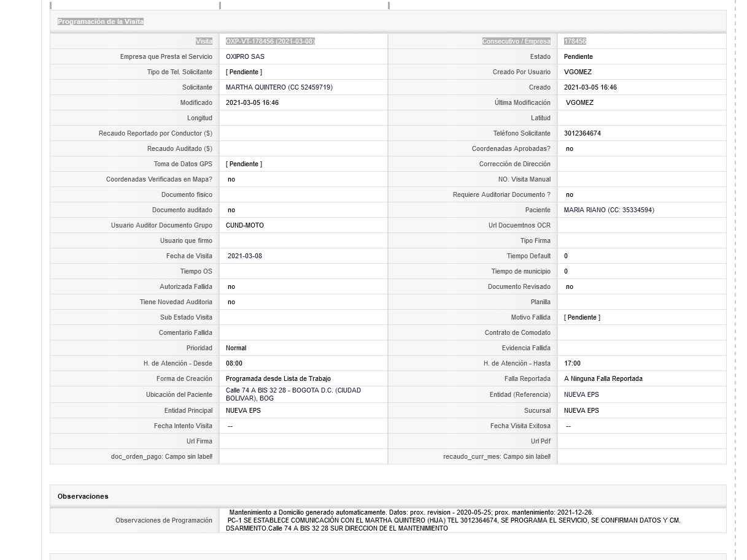Image resolution: width=747 pixels, height=560 pixels.
Task: Click Forma de Creación value text
Action: 278,378
